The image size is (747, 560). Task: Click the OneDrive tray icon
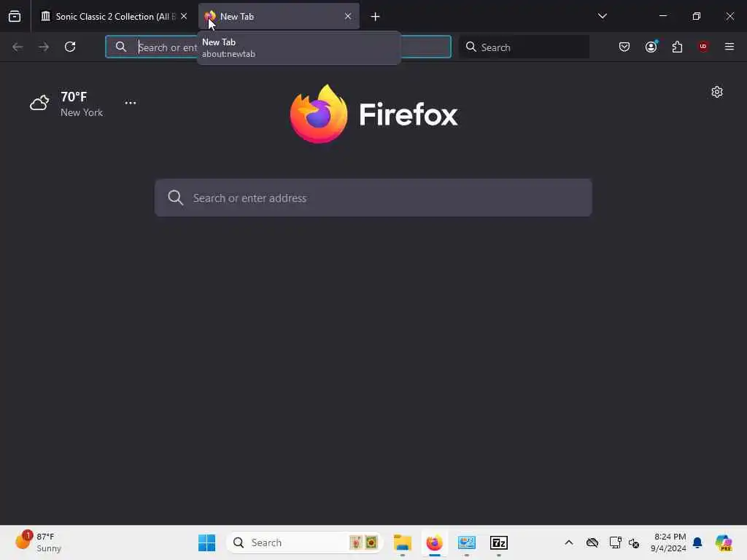point(592,542)
